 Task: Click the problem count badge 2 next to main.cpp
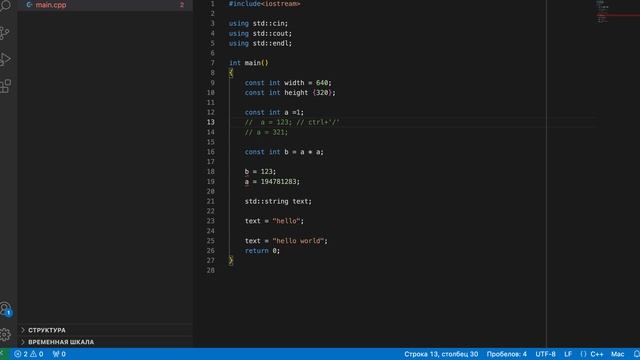182,5
